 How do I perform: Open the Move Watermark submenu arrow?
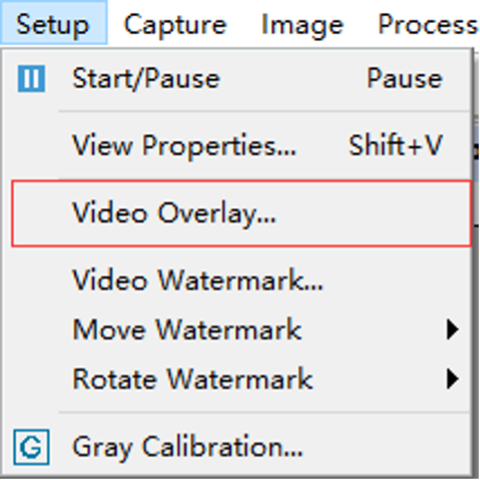[452, 330]
